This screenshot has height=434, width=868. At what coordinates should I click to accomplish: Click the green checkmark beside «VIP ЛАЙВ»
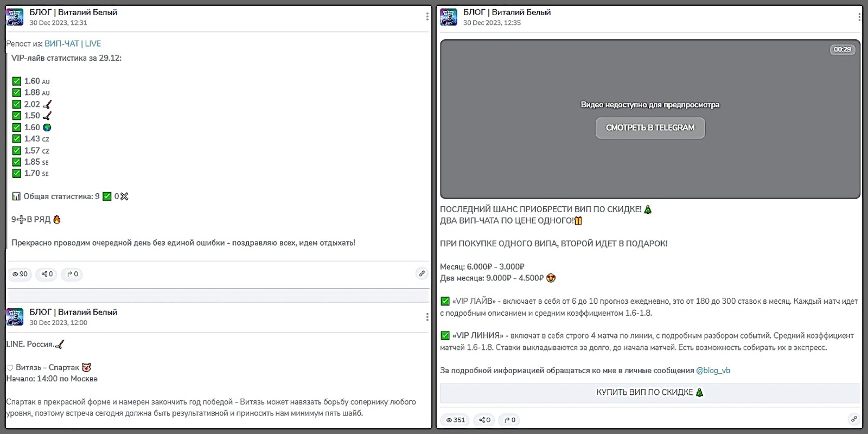click(445, 301)
